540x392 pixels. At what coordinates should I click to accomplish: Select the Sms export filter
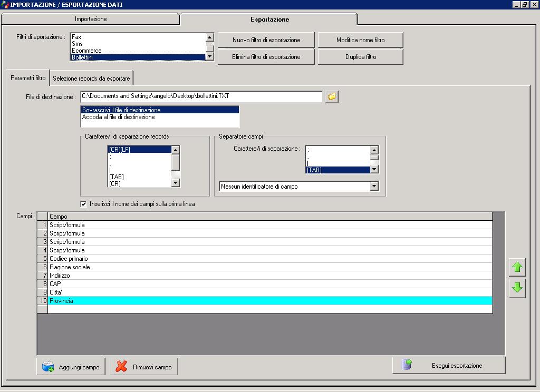coord(138,44)
